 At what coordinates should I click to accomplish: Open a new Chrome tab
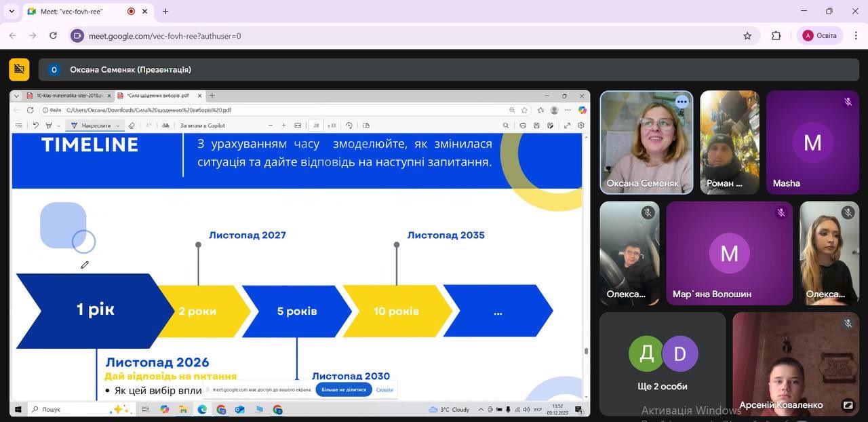coord(165,12)
